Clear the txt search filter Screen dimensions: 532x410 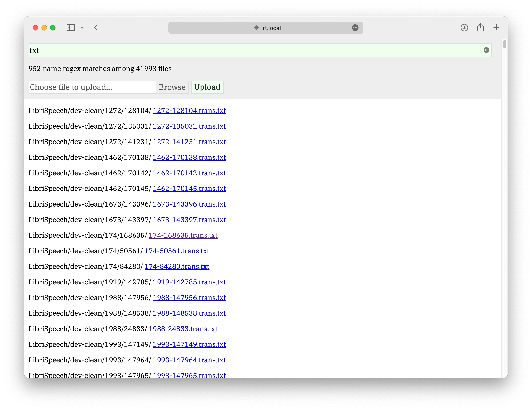pos(486,50)
